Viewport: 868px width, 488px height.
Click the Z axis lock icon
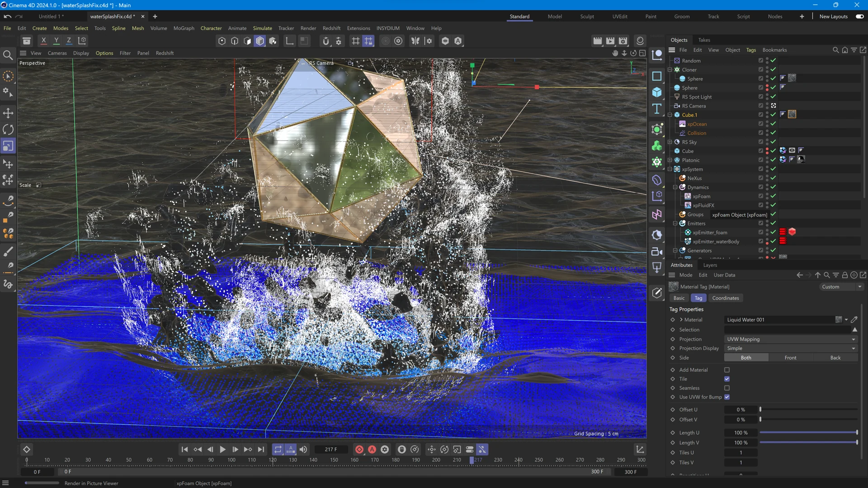pos(69,41)
